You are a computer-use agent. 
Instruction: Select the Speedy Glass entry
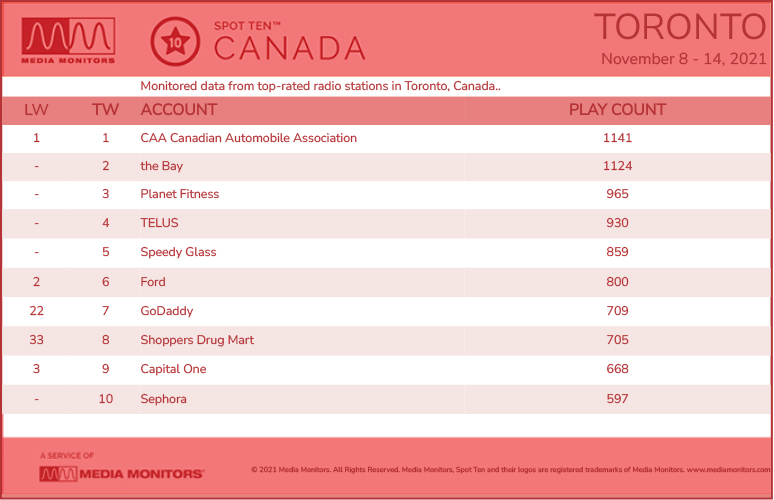pyautogui.click(x=178, y=252)
